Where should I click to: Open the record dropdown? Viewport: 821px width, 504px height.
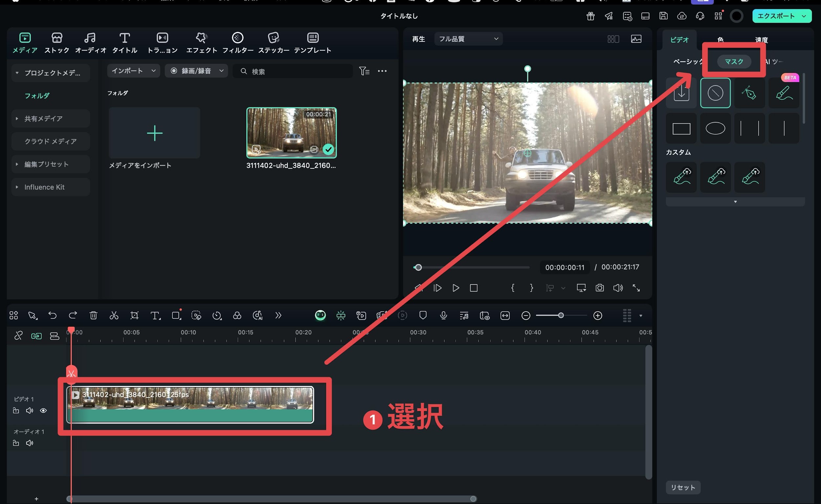(196, 71)
